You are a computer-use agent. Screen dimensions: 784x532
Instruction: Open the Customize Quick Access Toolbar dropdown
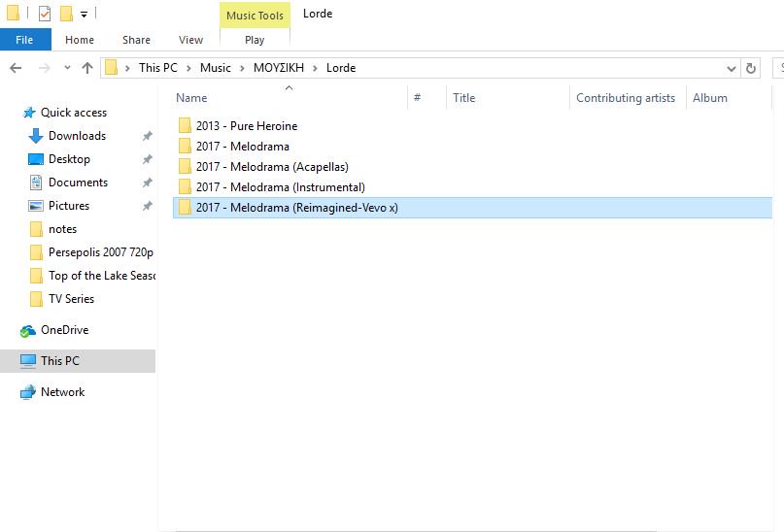[x=84, y=15]
